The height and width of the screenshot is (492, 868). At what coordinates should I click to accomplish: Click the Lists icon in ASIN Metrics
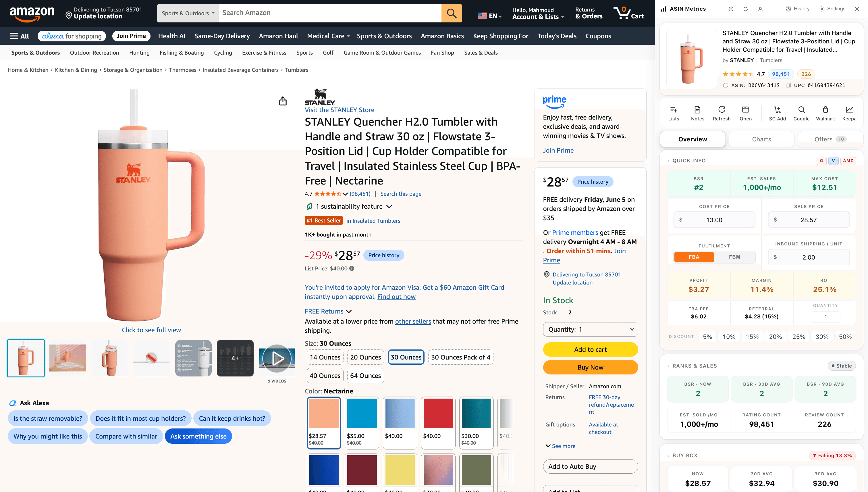pyautogui.click(x=674, y=114)
